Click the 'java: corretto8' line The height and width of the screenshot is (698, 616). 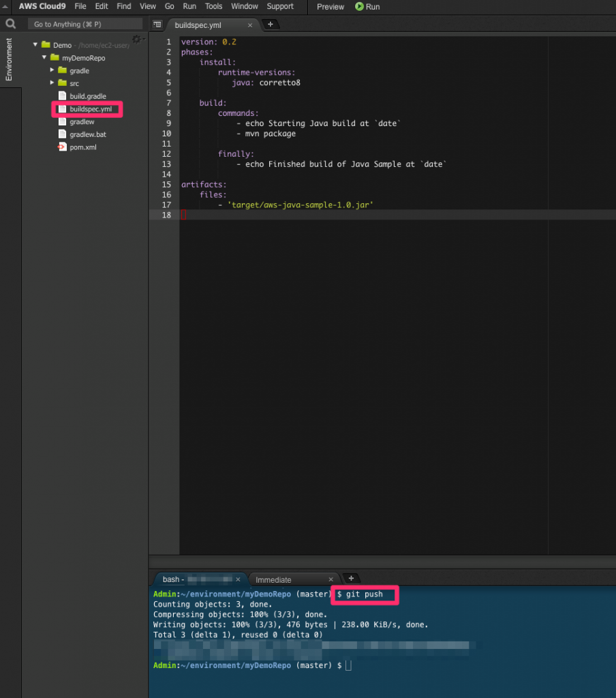pyautogui.click(x=266, y=82)
